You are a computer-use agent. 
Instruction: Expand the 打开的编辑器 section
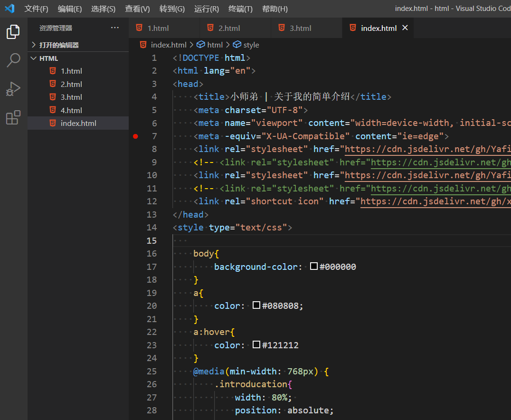pos(34,45)
